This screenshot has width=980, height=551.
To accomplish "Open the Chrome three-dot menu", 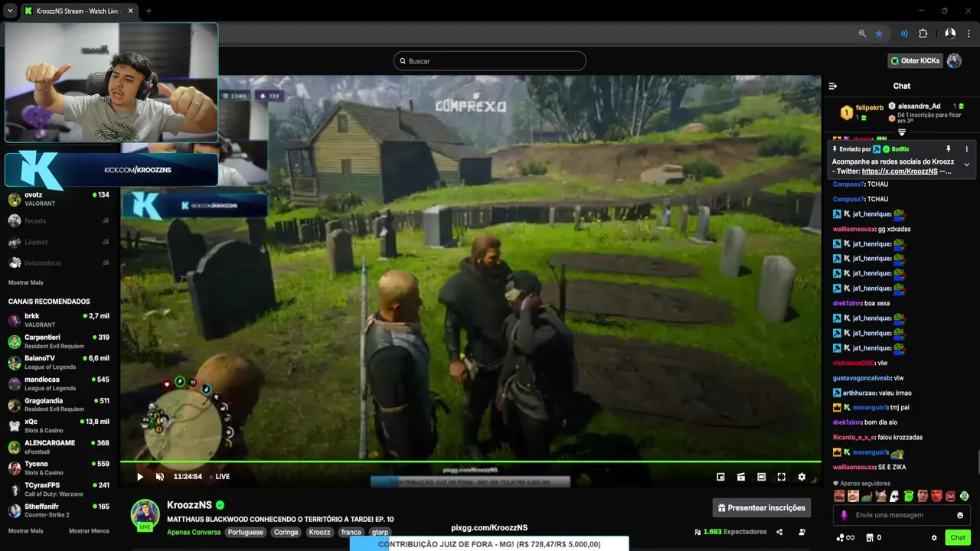I will [x=969, y=34].
